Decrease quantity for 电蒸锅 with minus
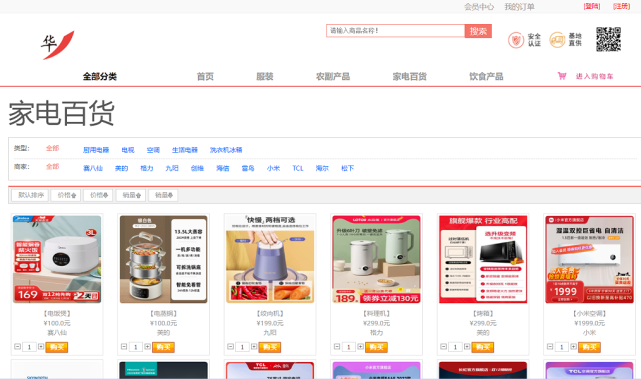This screenshot has height=379, width=641. click(x=124, y=346)
